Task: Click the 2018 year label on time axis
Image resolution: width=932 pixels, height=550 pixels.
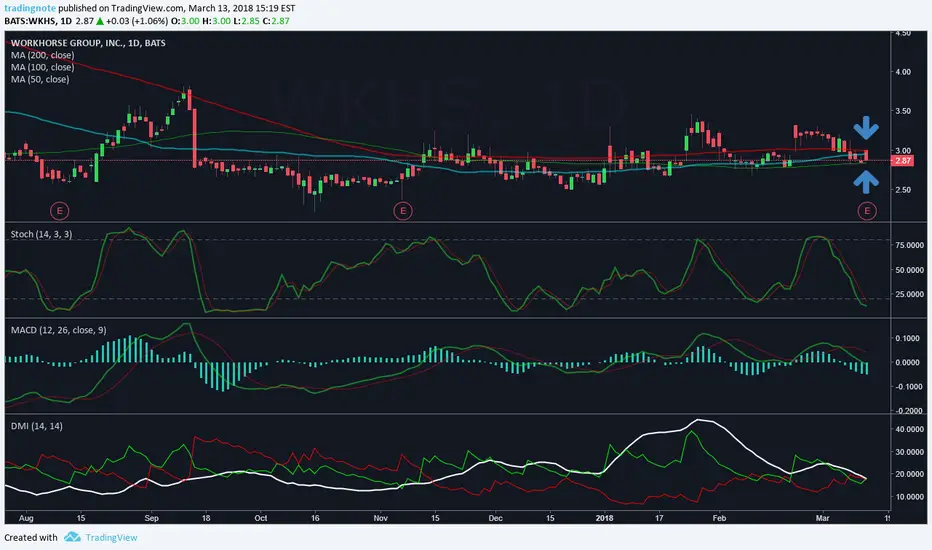Action: pyautogui.click(x=604, y=518)
